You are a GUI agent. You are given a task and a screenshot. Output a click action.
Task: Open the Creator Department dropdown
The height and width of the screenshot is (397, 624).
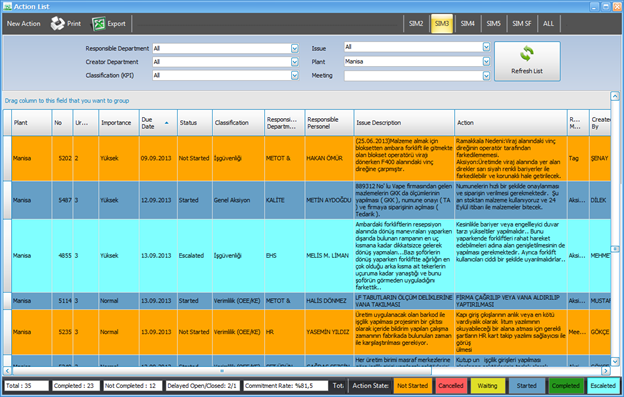click(x=294, y=62)
